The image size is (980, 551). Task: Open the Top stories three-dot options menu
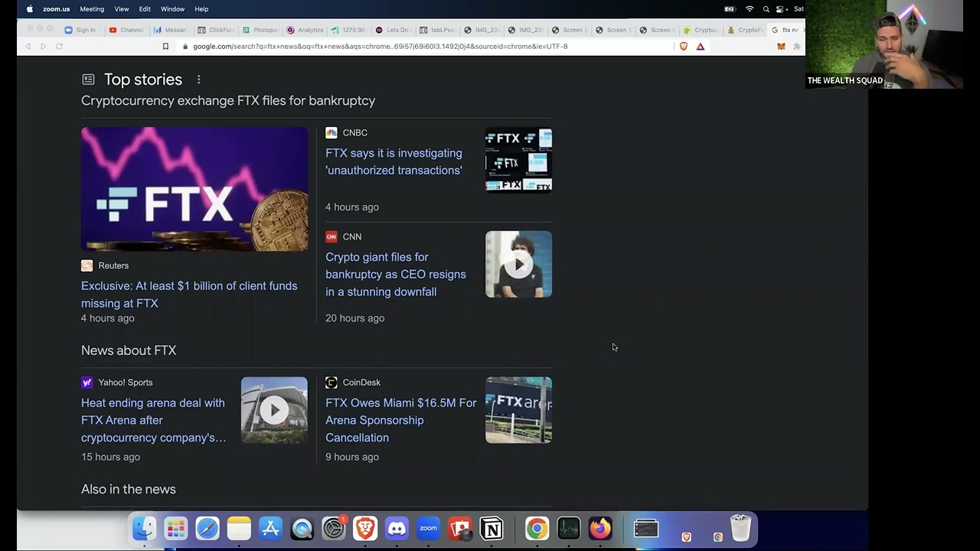click(x=198, y=80)
